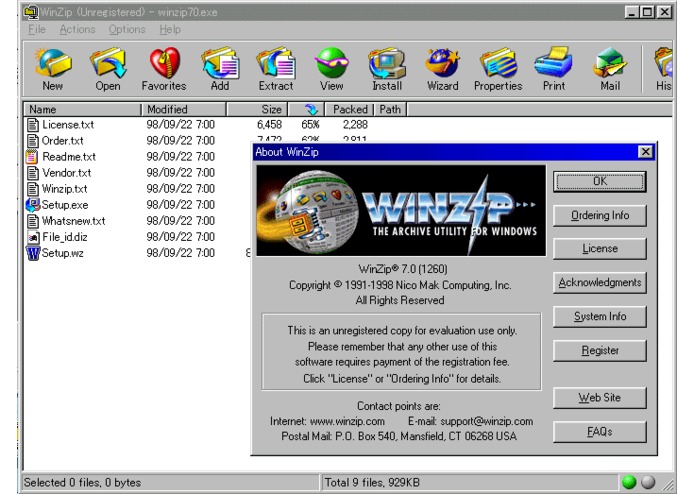Confirm the About dialog with OK
695x494 pixels.
[x=600, y=182]
